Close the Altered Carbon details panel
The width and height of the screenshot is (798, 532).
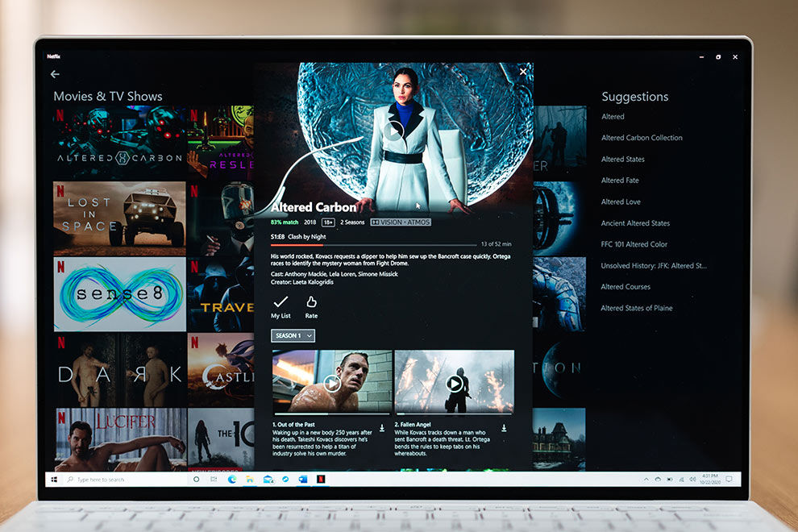pyautogui.click(x=522, y=72)
